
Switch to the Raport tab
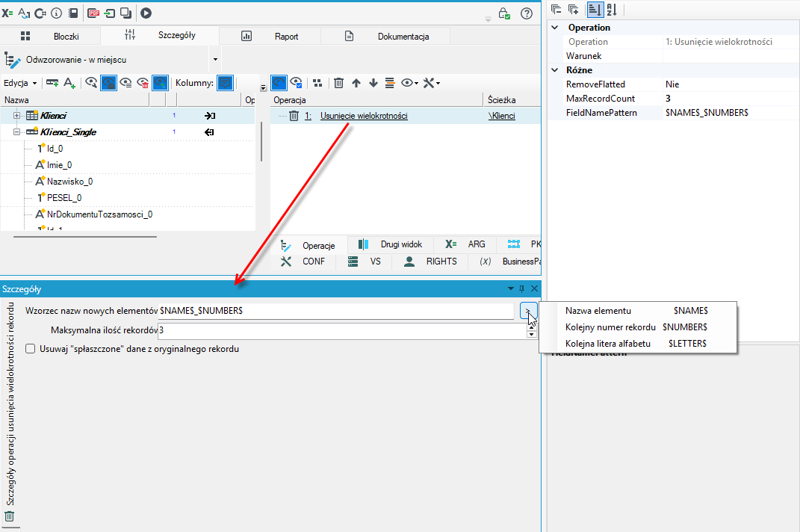click(270, 37)
